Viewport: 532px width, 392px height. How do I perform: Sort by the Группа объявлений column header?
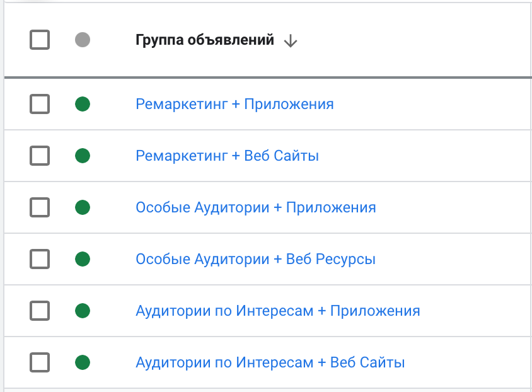[205, 40]
